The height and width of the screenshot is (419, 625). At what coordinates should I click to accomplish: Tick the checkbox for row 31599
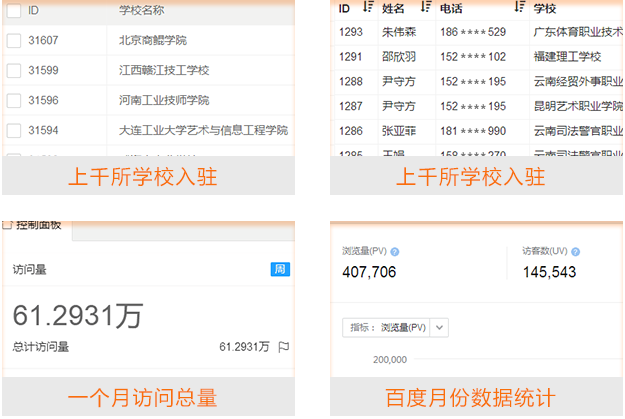(13, 71)
